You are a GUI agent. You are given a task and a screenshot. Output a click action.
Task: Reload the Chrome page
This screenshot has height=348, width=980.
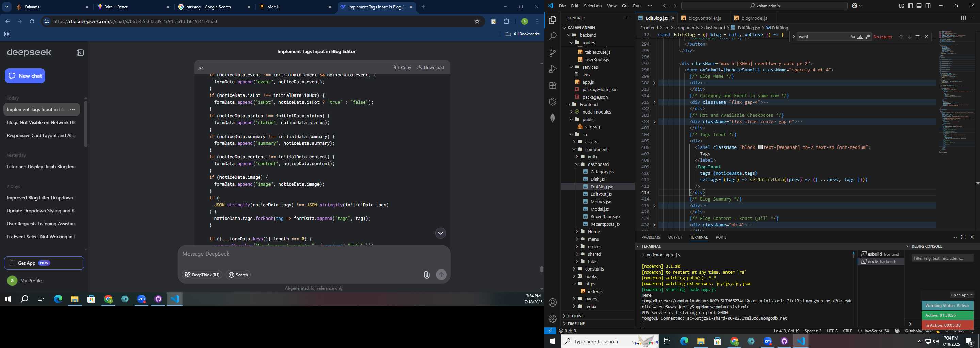pyautogui.click(x=32, y=22)
